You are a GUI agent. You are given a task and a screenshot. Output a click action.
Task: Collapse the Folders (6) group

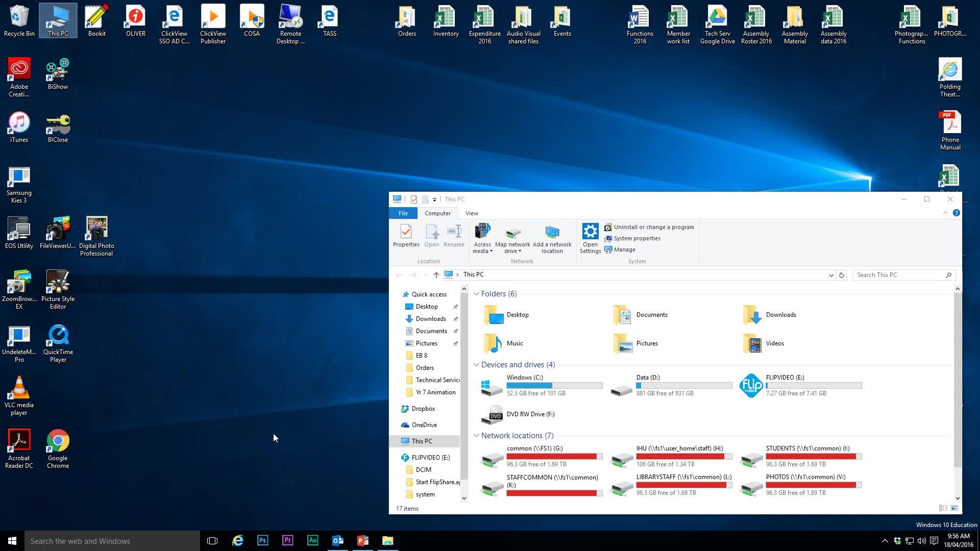[476, 294]
